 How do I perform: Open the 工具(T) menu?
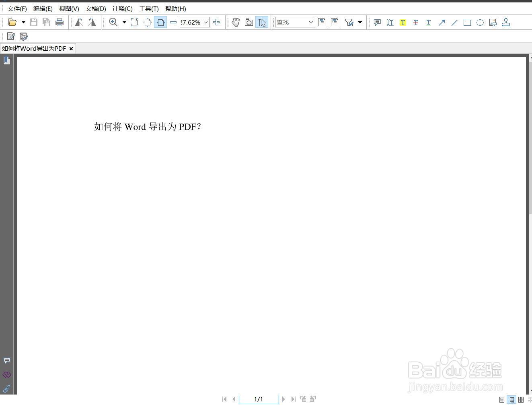click(x=149, y=9)
